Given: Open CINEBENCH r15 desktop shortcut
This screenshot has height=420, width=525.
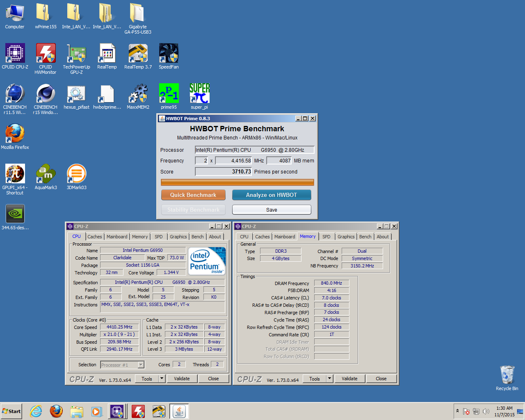Looking at the screenshot, I should (46, 99).
